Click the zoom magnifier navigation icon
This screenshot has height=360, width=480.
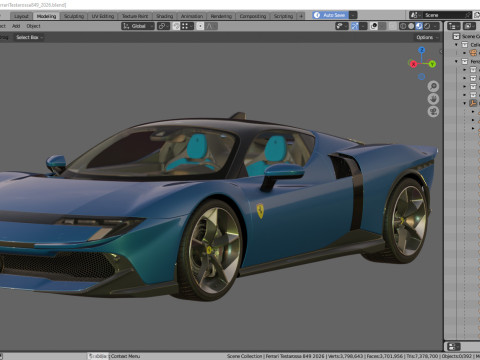point(433,86)
